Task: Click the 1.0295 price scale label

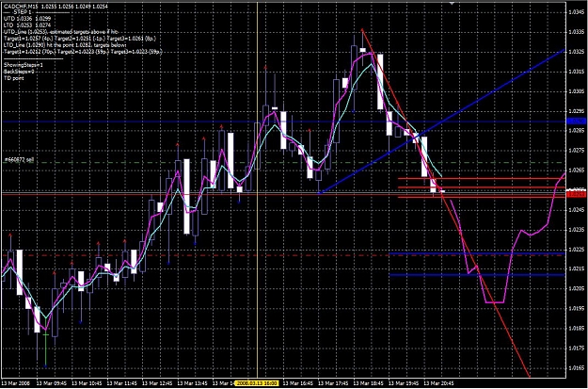Action: point(577,111)
